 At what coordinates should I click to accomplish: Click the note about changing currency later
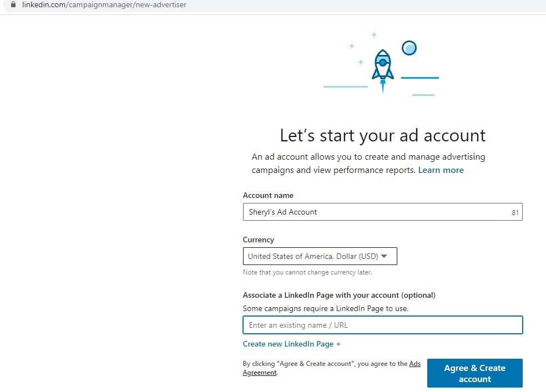307,272
